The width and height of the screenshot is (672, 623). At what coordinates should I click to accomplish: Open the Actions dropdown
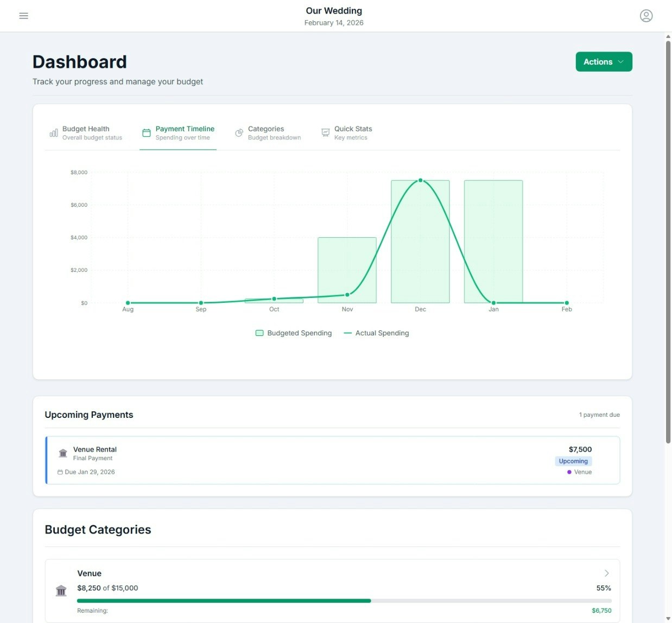(604, 61)
